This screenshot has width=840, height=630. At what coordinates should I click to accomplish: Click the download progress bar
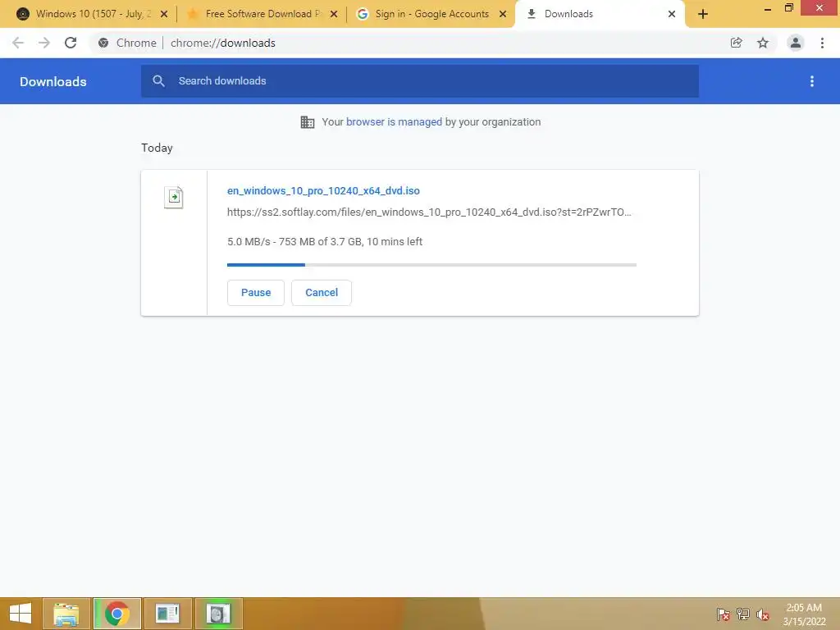coord(431,265)
